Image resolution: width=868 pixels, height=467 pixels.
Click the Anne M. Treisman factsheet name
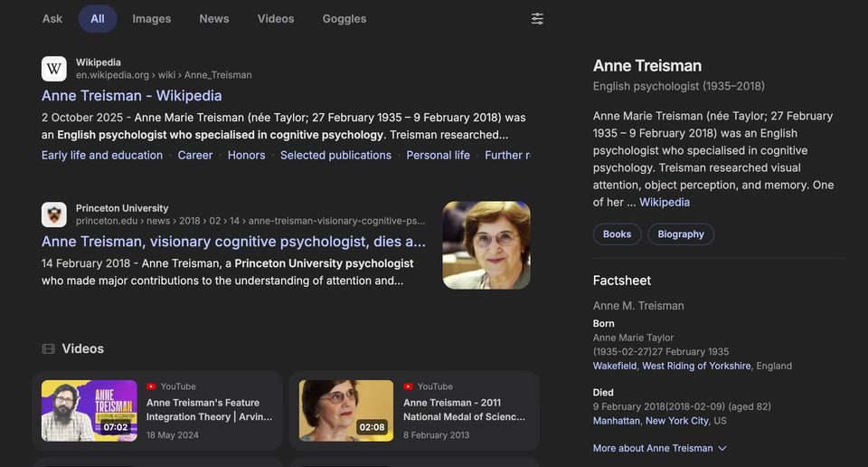638,305
